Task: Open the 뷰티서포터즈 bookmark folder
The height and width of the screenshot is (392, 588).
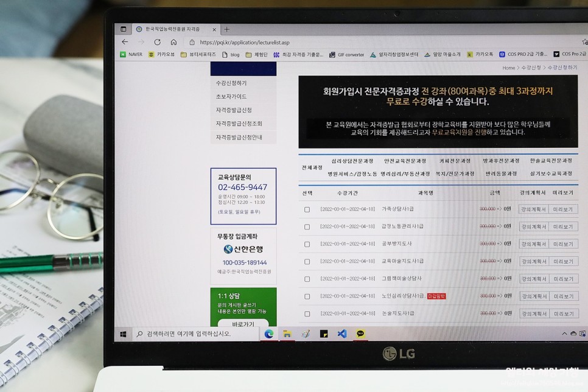Action: tap(198, 54)
